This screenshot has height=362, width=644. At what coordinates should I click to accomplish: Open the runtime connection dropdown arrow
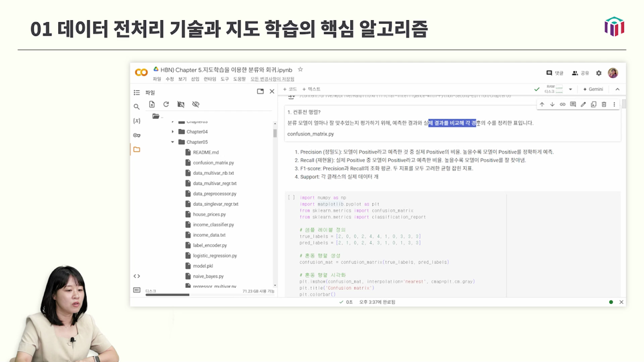570,89
